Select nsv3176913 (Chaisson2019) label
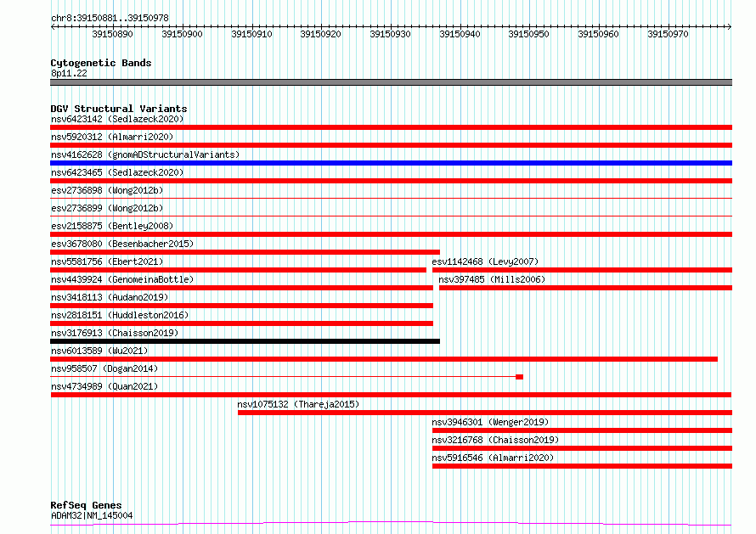The image size is (756, 534). 115,333
